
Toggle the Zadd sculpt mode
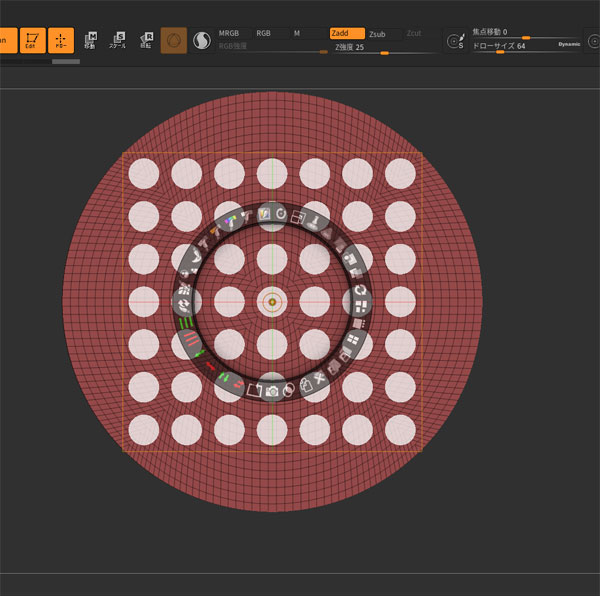tap(347, 33)
